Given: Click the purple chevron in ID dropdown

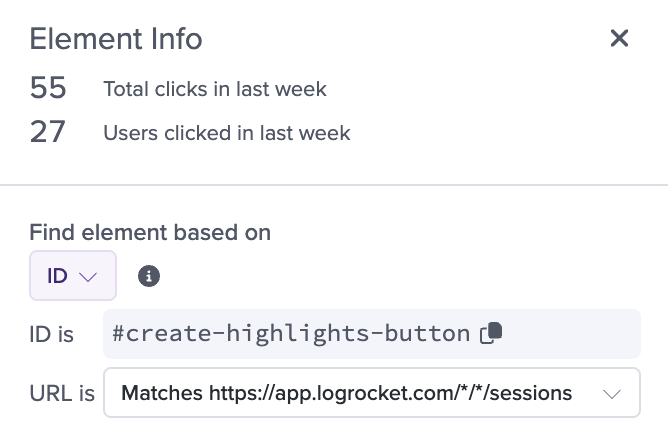Looking at the screenshot, I should 88,277.
